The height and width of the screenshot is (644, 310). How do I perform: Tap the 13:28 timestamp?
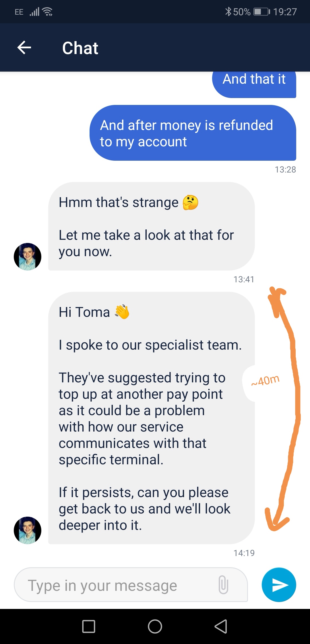[x=285, y=170]
